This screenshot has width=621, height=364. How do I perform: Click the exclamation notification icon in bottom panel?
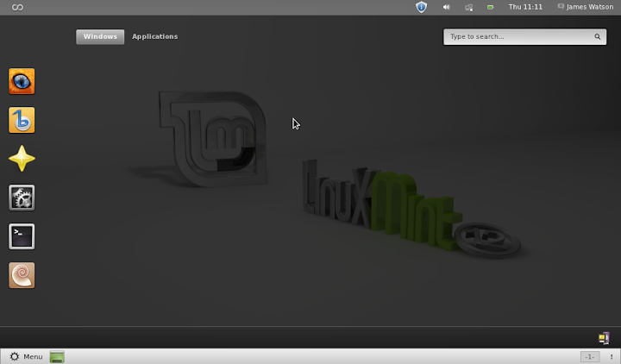tap(612, 357)
